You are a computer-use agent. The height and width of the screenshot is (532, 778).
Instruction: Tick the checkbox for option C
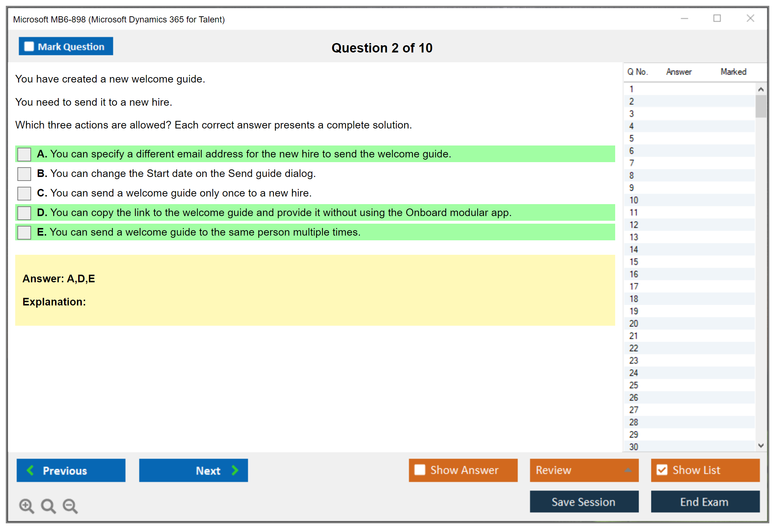pyautogui.click(x=24, y=193)
